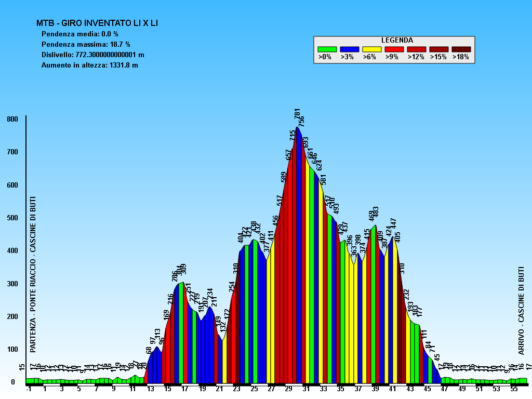Click the LEGENDA heading
Image resolution: width=532 pixels, height=399 pixels.
point(397,40)
